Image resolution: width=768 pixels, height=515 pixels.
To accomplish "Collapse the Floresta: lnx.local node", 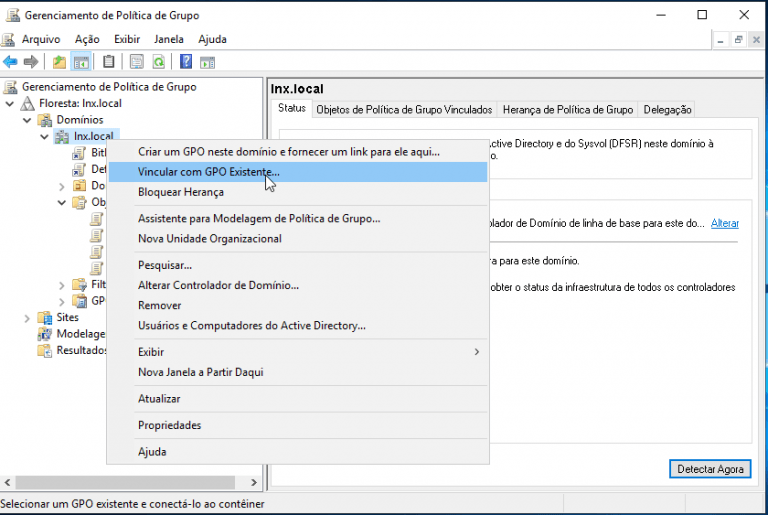I will coord(10,104).
